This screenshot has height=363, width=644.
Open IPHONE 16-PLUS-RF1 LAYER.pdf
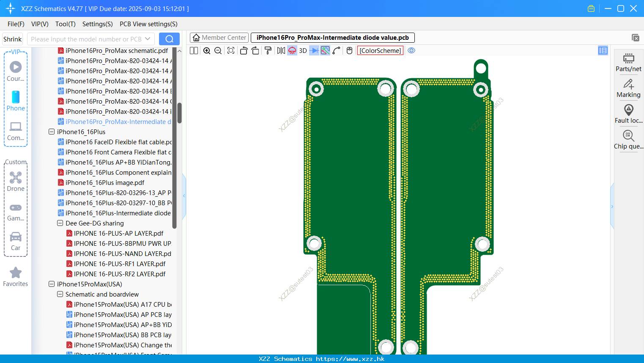[x=116, y=264]
